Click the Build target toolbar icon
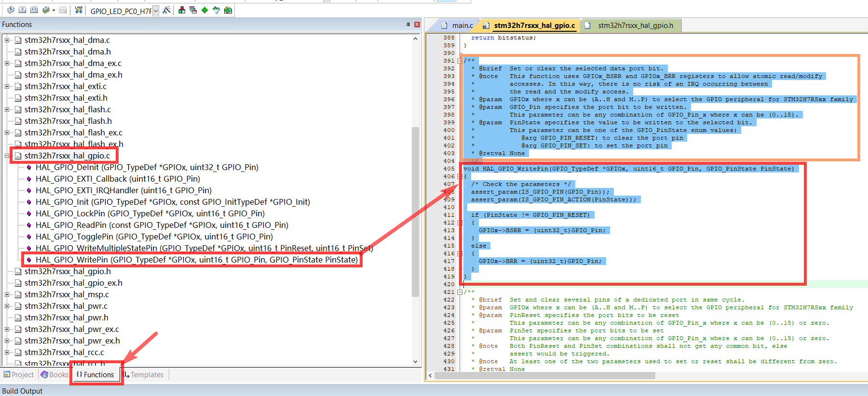 pyautogui.click(x=22, y=10)
